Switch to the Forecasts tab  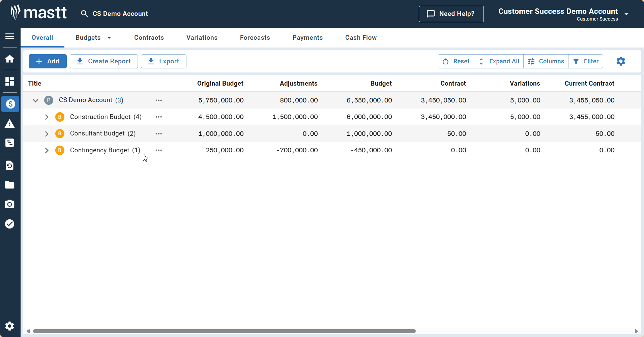coord(255,38)
